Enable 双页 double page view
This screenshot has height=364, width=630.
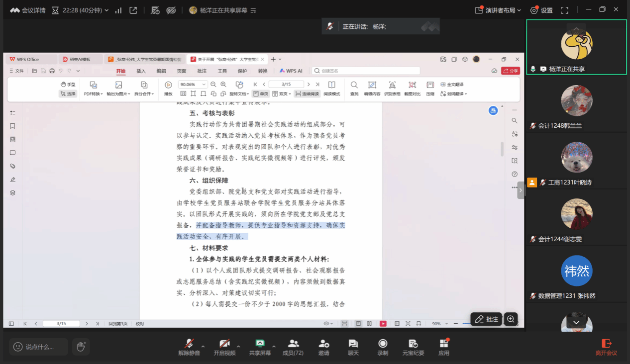281,93
